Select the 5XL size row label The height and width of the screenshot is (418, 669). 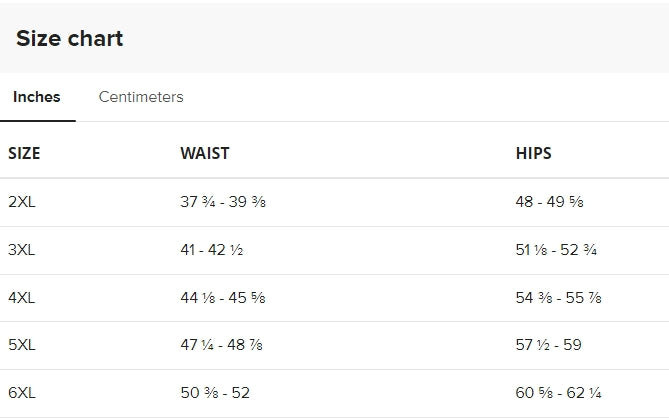click(22, 345)
